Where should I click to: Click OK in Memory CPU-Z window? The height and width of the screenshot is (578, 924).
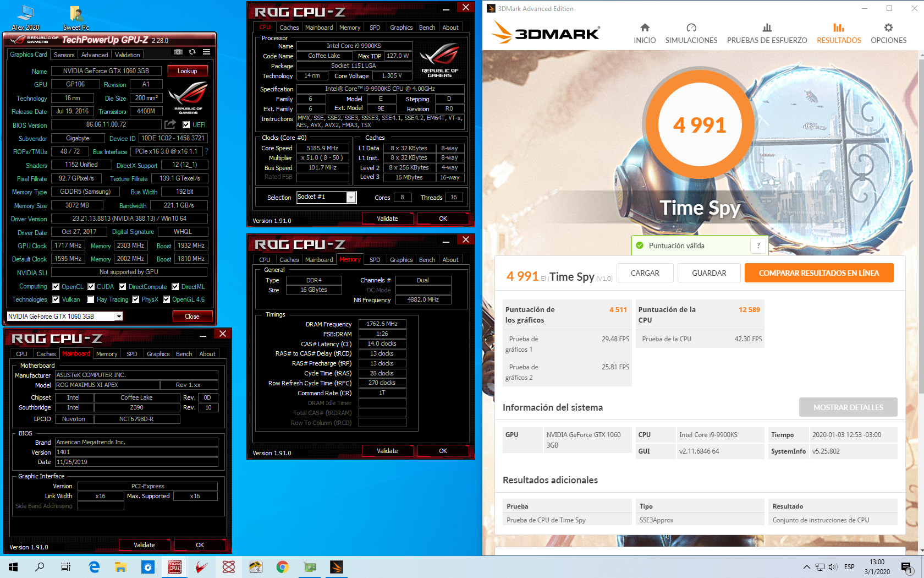point(443,451)
